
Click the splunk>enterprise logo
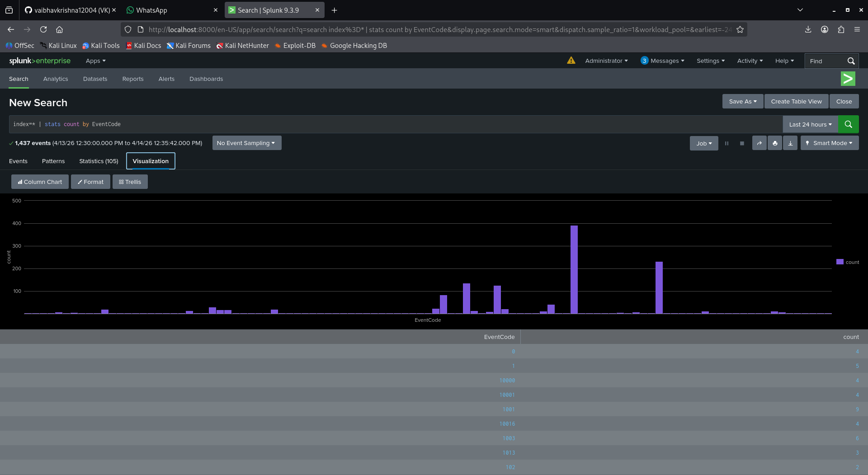[40, 61]
